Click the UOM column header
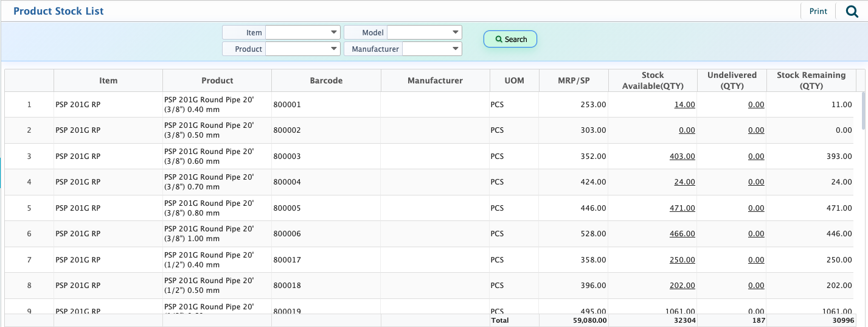868x327 pixels. (x=514, y=80)
